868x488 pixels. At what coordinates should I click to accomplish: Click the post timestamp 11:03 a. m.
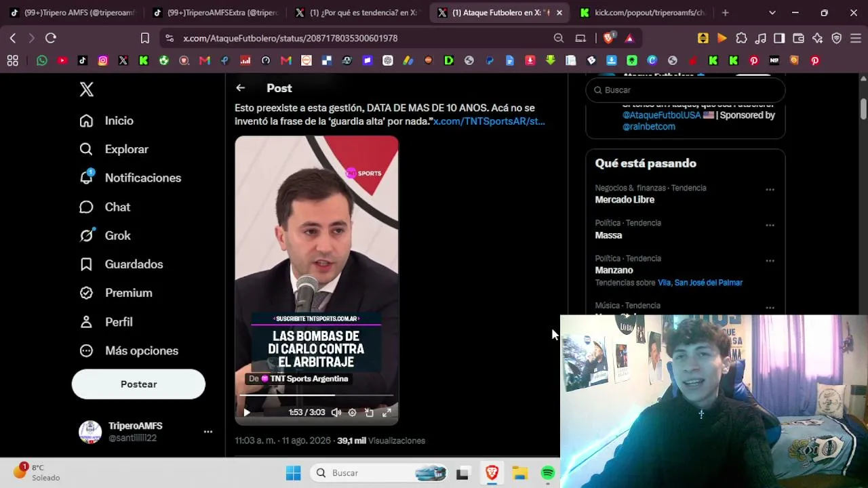283,441
